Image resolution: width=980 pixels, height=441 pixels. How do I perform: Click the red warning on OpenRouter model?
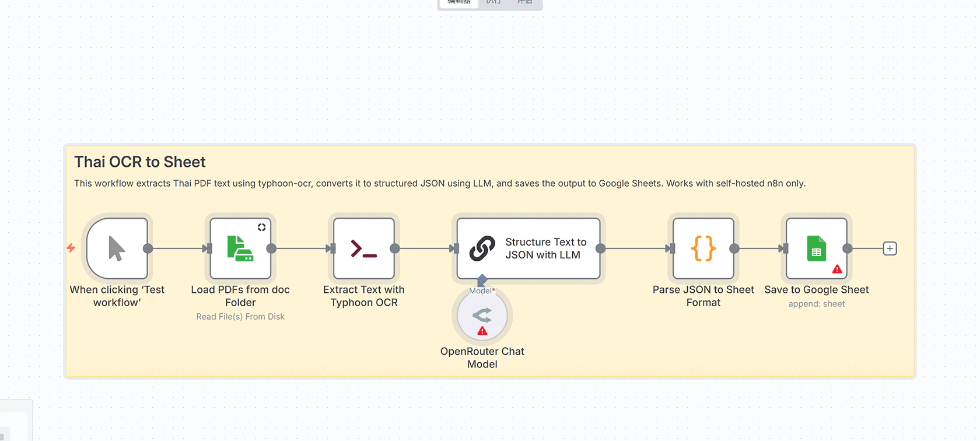(x=482, y=331)
